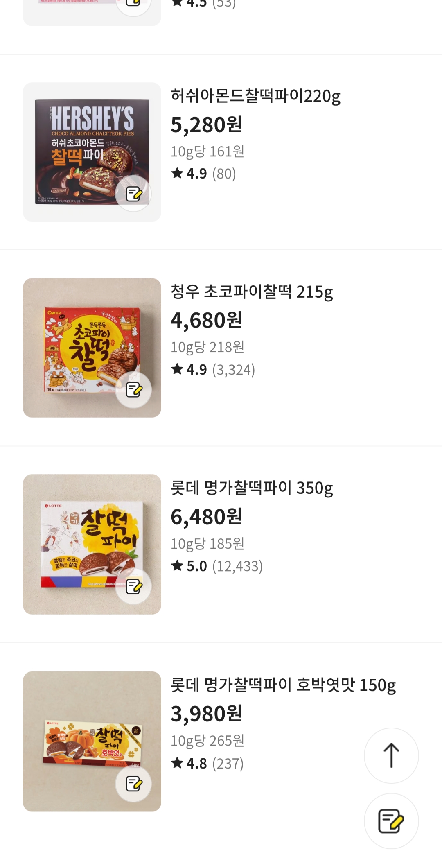Tap memo icon on 청우 초코파이찰떡 image

tap(133, 390)
